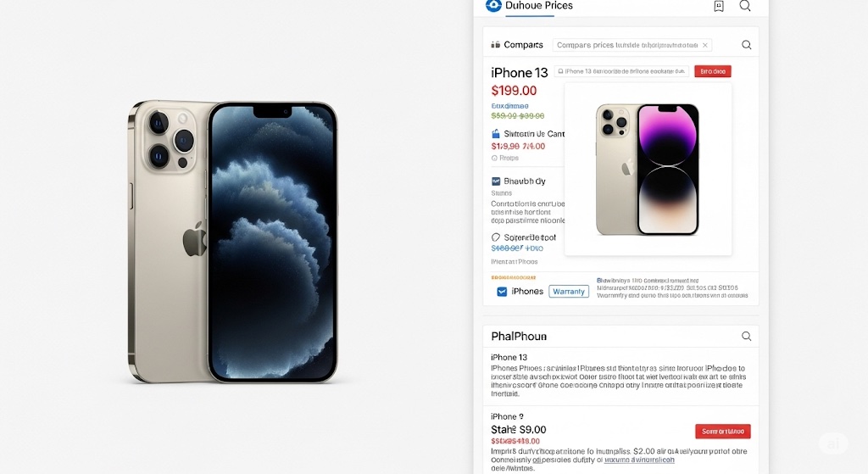
Task: Open the bookmark icon in the header
Action: pyautogui.click(x=719, y=6)
